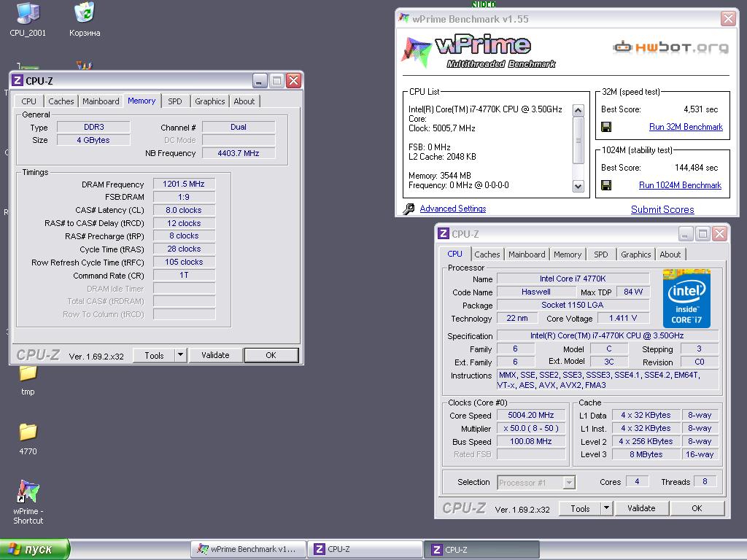Click the wrench icon beside Advanced Settings
The image size is (747, 560).
(409, 209)
